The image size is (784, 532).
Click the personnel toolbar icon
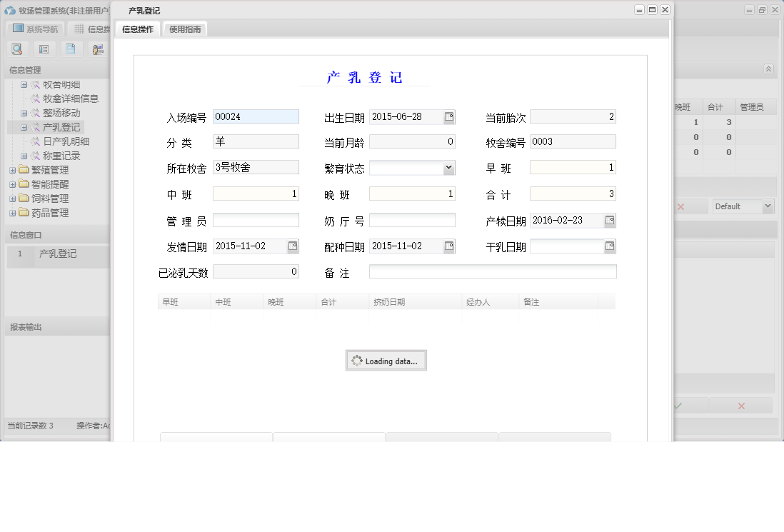point(98,49)
